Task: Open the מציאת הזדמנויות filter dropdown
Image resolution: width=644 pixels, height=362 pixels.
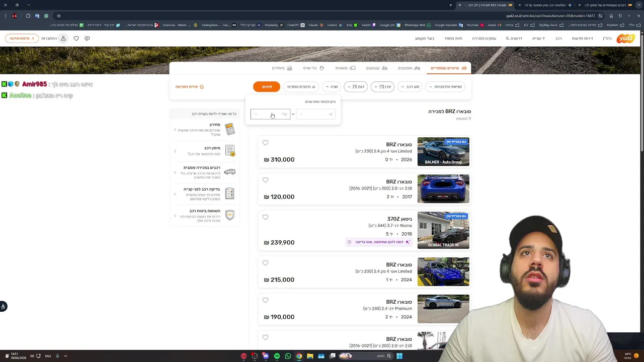Action: click(x=445, y=86)
